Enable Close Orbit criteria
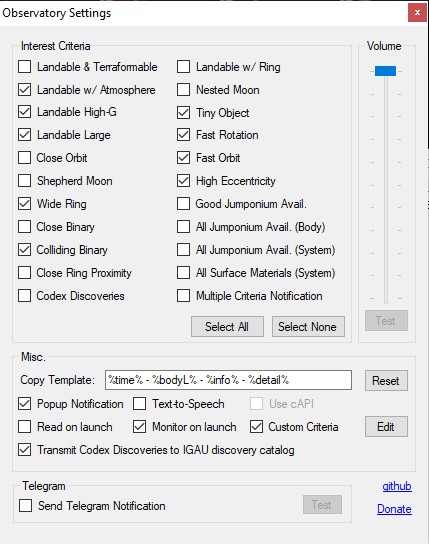 25,158
